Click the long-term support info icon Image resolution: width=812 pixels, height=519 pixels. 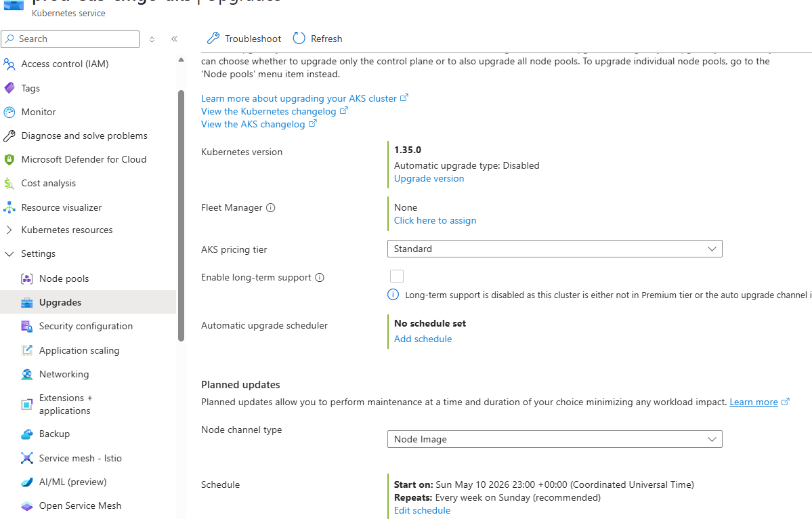[320, 278]
